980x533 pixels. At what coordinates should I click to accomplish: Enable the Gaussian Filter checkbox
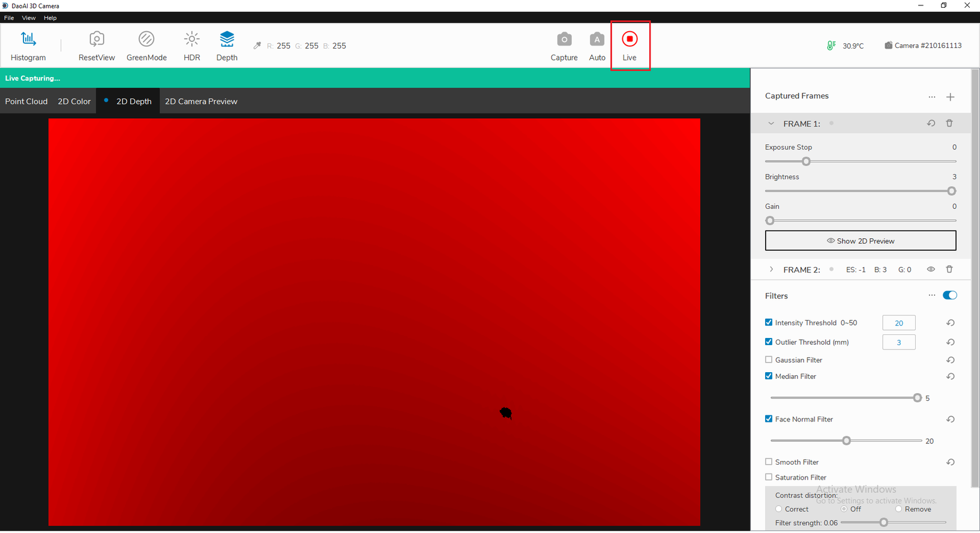[x=769, y=360]
